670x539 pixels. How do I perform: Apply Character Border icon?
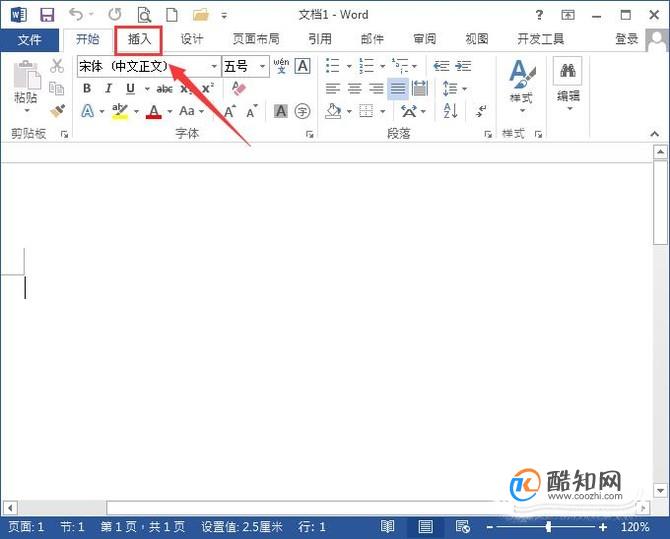point(303,66)
